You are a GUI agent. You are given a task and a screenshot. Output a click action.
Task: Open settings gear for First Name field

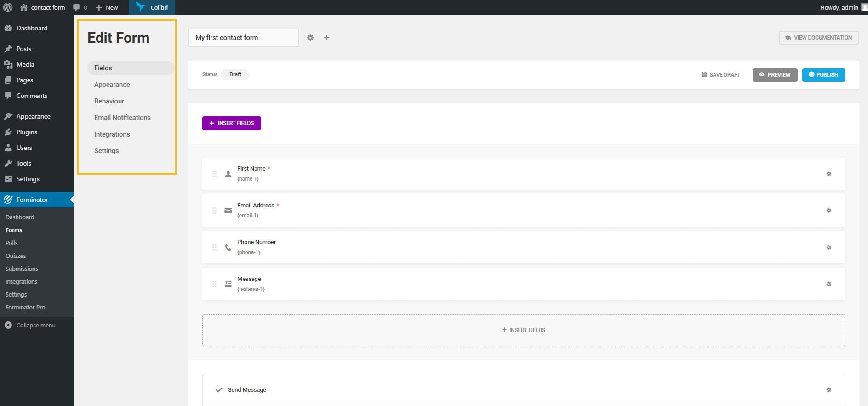point(829,174)
